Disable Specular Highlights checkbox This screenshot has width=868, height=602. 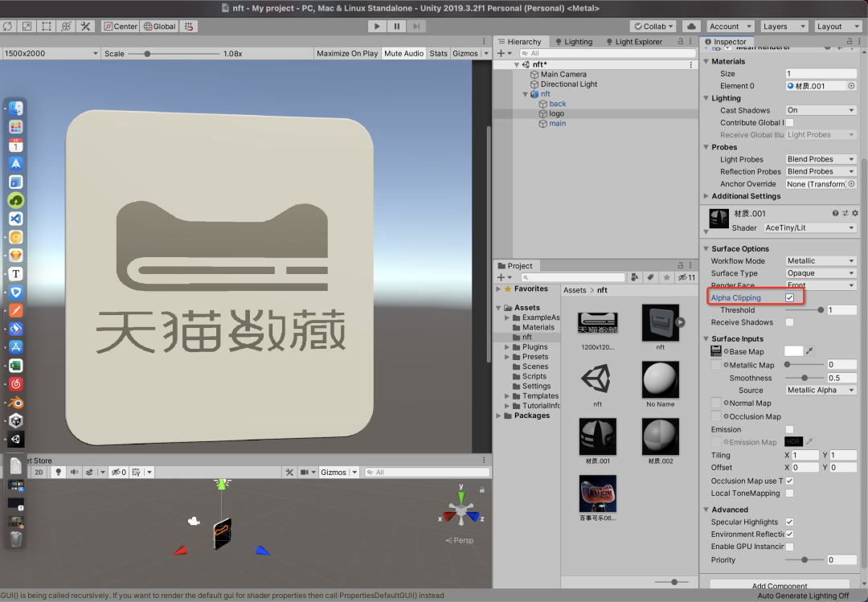[790, 522]
